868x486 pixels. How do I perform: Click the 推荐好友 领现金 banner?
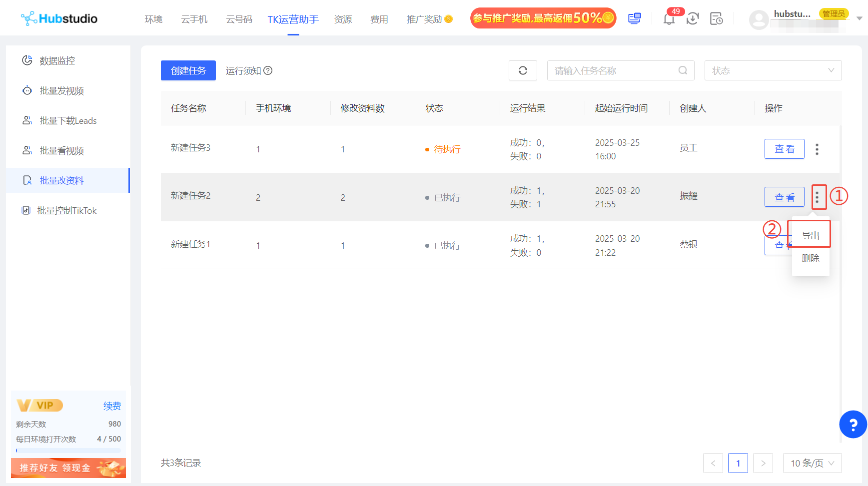[x=68, y=468]
